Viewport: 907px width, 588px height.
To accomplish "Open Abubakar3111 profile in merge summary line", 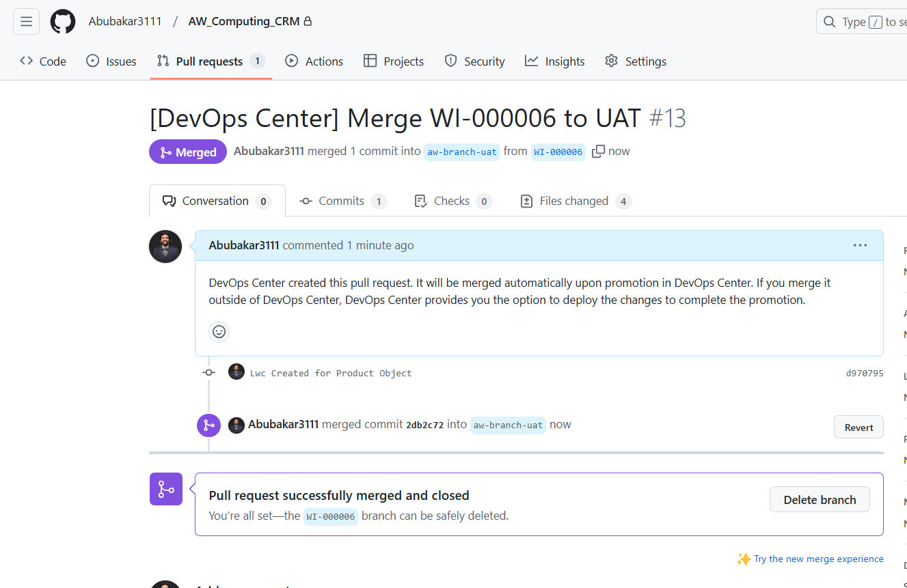I will click(269, 151).
